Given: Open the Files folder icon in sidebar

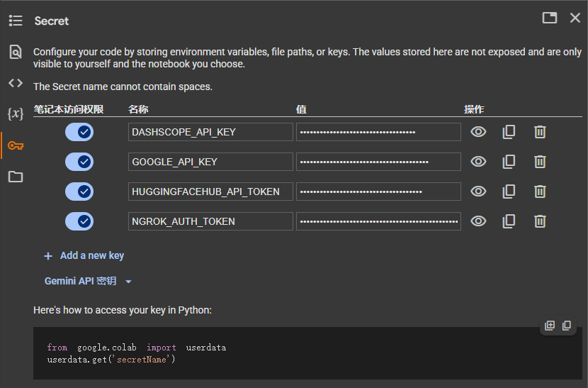Looking at the screenshot, I should pyautogui.click(x=16, y=176).
